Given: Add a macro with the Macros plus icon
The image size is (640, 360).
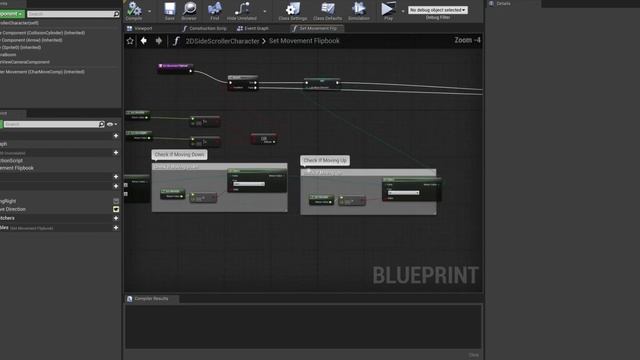Looking at the screenshot, I should [x=116, y=176].
